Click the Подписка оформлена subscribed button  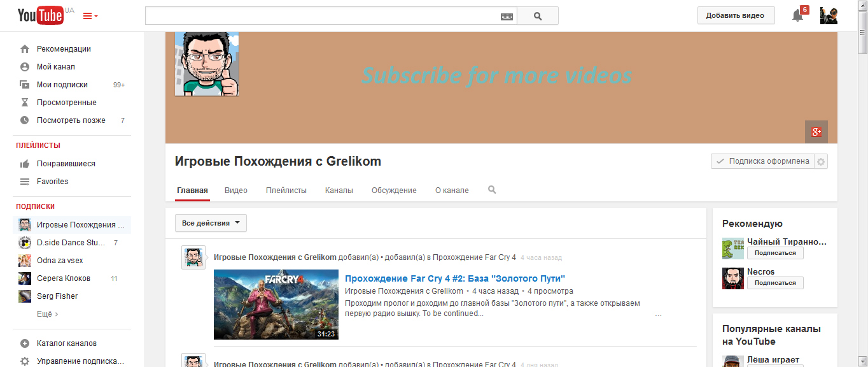coord(762,162)
